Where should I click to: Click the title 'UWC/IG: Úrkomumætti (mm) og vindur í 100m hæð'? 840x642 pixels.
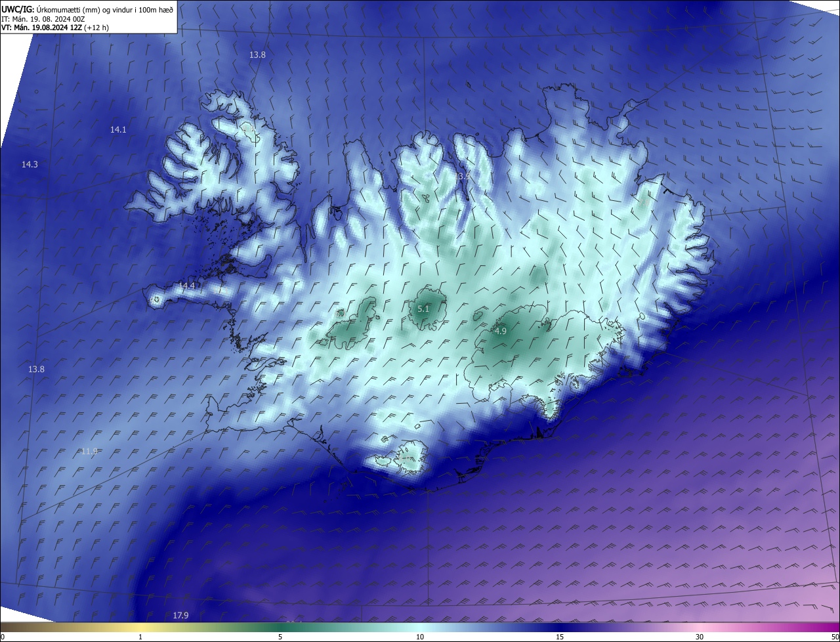87,9
